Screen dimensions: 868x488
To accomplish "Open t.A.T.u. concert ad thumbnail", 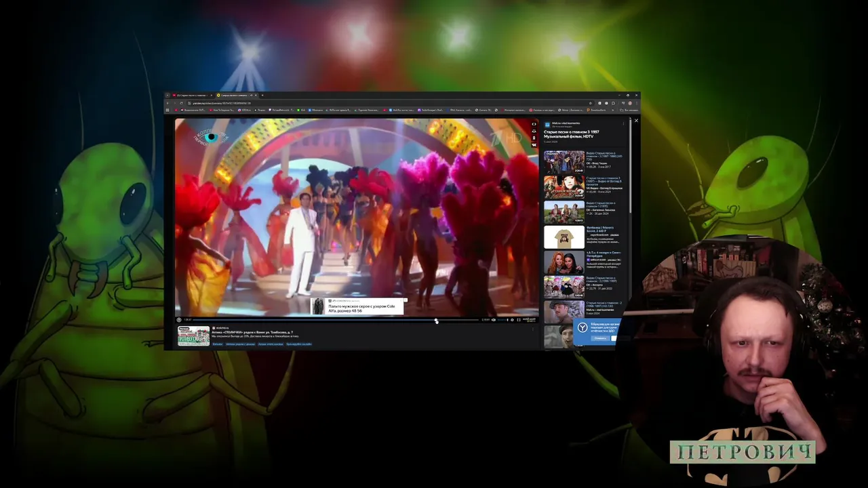I will pos(564,262).
